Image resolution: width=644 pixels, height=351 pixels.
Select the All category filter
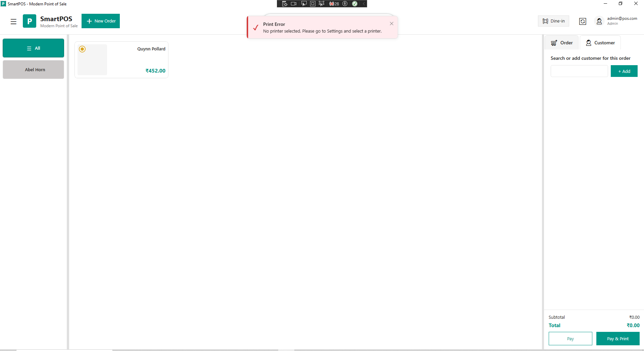click(33, 48)
